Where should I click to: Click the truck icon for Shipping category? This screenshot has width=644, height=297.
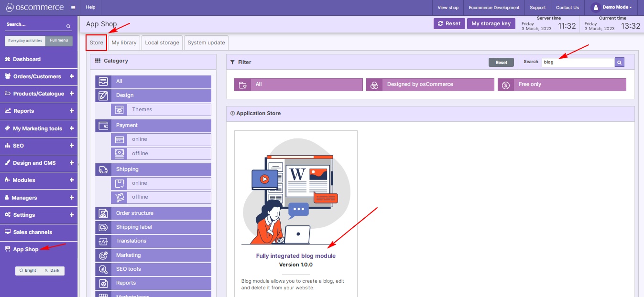point(103,170)
